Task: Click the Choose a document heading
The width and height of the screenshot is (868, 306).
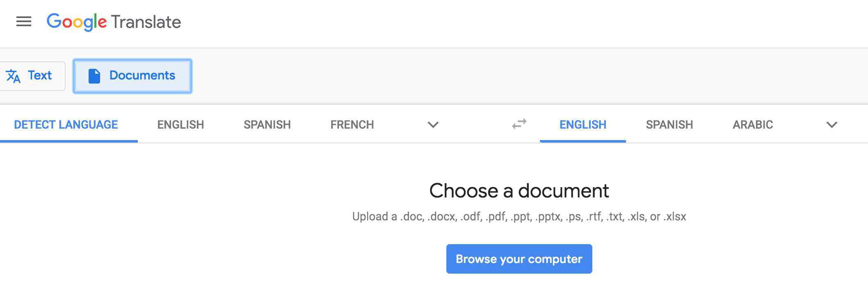Action: point(519,191)
